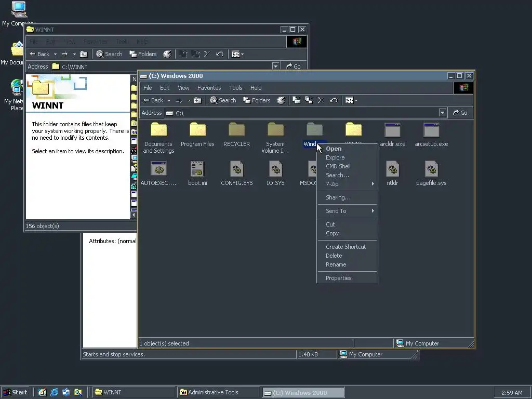Open Back history dropdown arrow in WINNT window
The image size is (532, 399).
(x=55, y=54)
